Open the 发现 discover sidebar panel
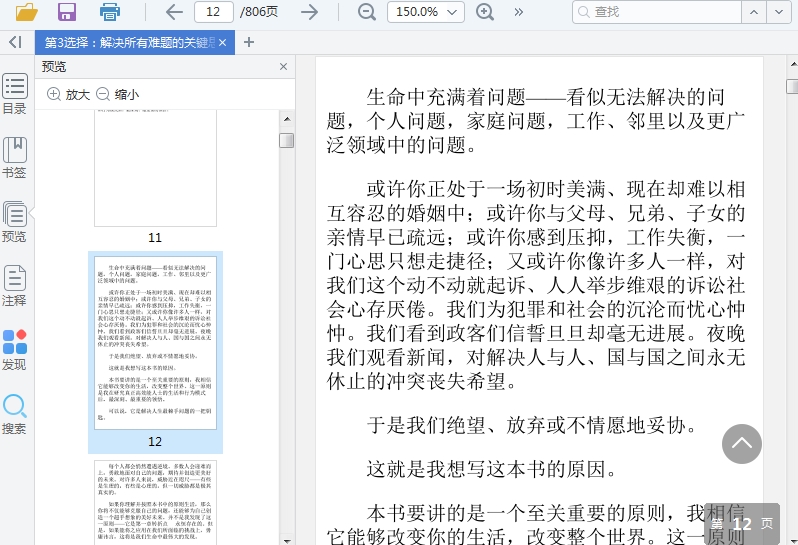 coord(14,350)
